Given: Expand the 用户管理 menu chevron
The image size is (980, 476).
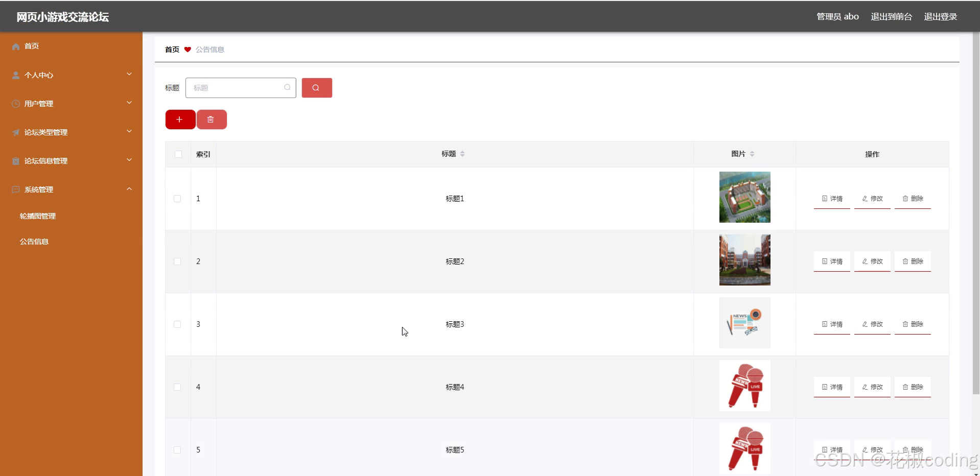Looking at the screenshot, I should 129,103.
